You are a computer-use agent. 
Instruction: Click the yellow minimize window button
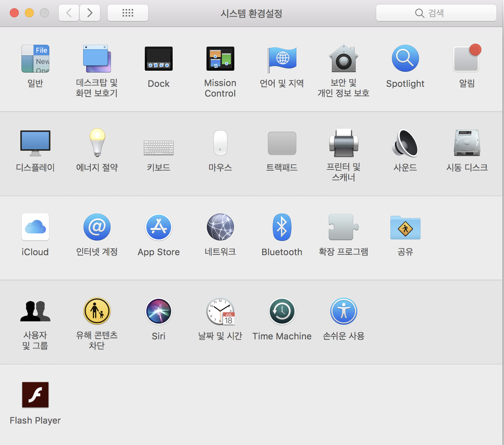pyautogui.click(x=29, y=13)
